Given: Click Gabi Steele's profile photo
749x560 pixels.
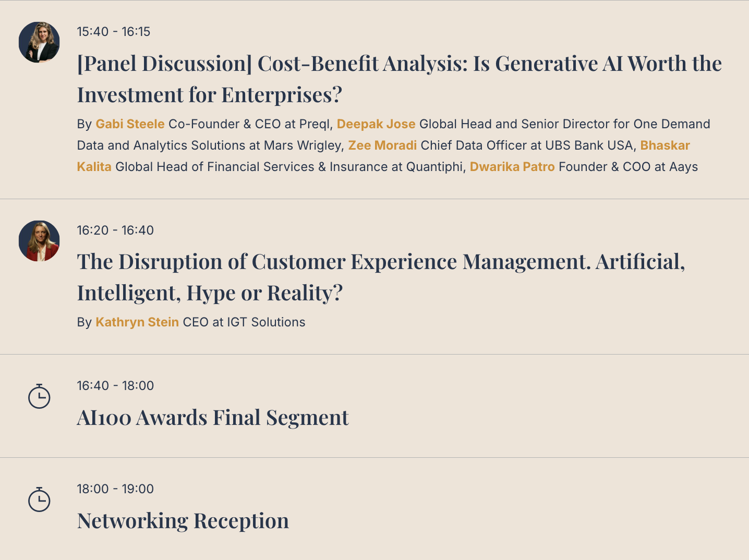Looking at the screenshot, I should pyautogui.click(x=39, y=42).
